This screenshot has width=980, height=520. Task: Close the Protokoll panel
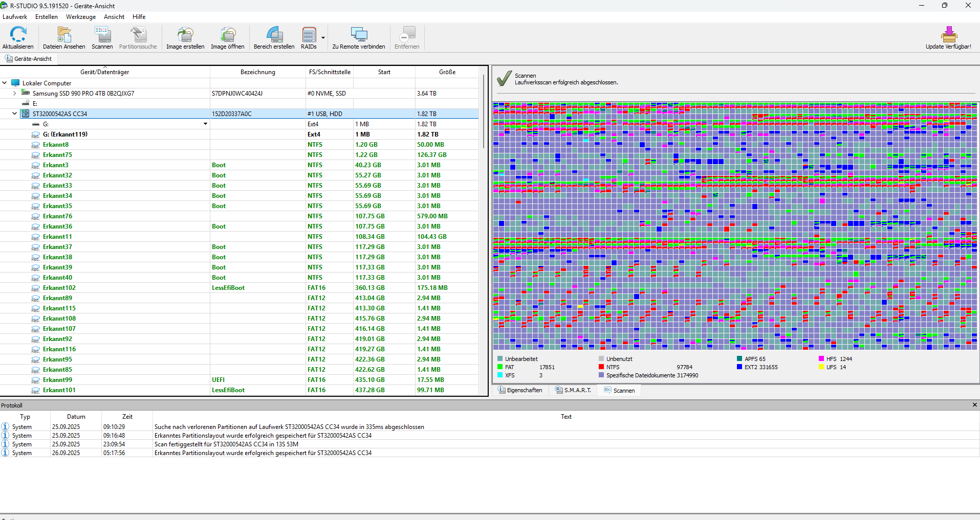[x=974, y=405]
